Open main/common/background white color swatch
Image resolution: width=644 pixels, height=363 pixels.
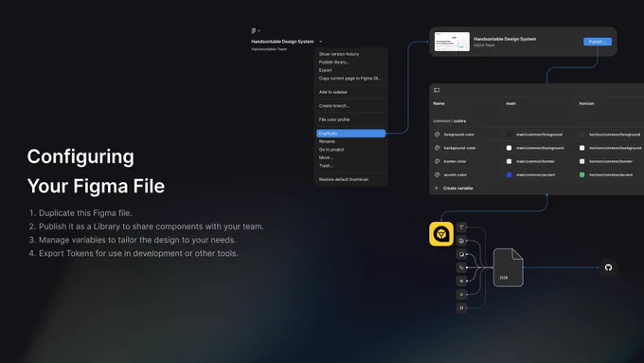(509, 148)
